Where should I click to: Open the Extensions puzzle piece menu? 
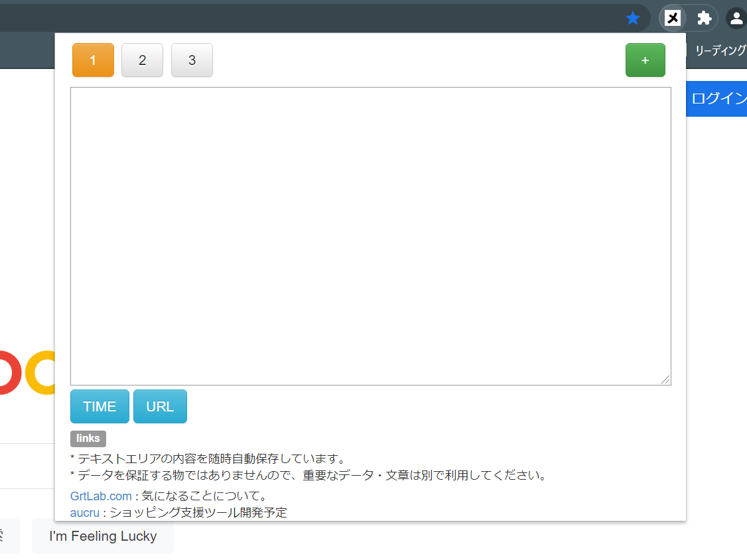pyautogui.click(x=704, y=18)
